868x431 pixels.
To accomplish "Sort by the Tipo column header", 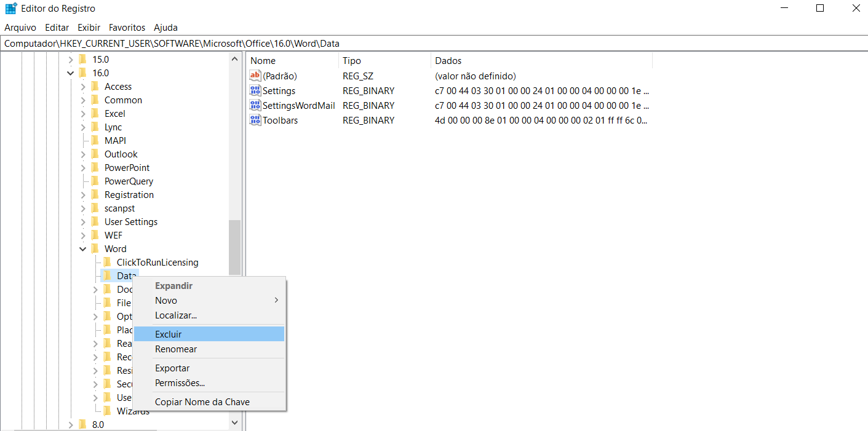I will click(384, 61).
